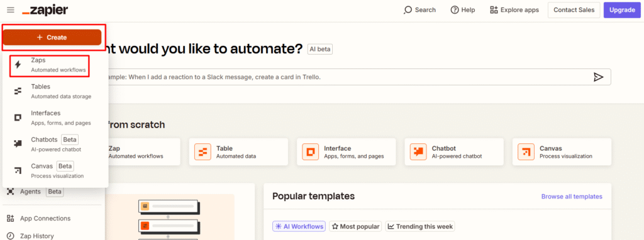Click the plus icon on Create button
This screenshot has height=240, width=644.
pos(40,37)
